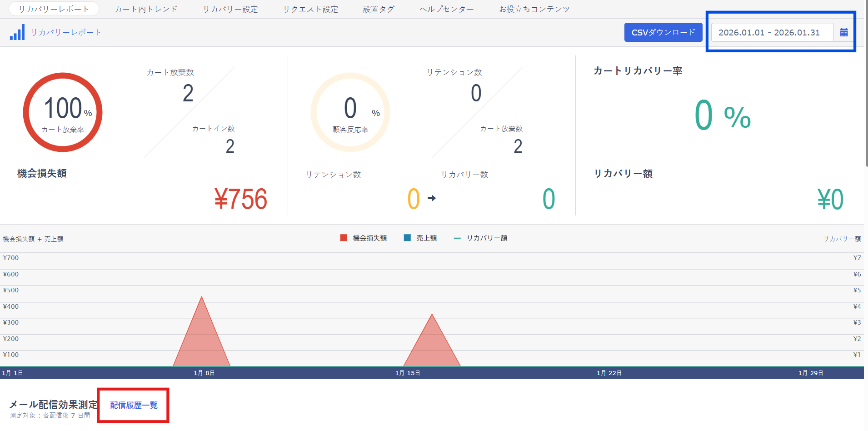Image resolution: width=868 pixels, height=431 pixels.
Task: Click the arrow between retention and recovery
Action: [432, 198]
